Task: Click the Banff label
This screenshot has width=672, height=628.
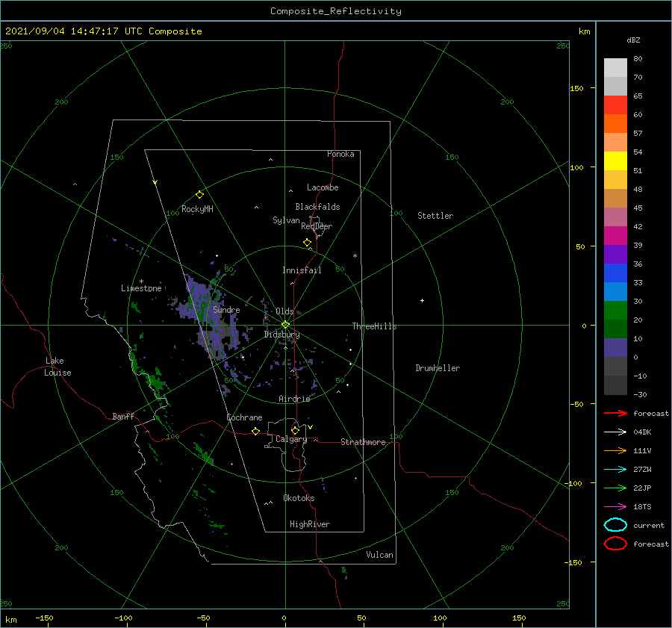Action: (123, 416)
